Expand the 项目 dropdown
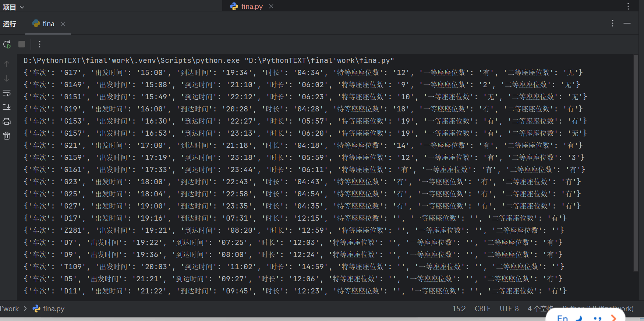This screenshot has height=321, width=644. 13,7
